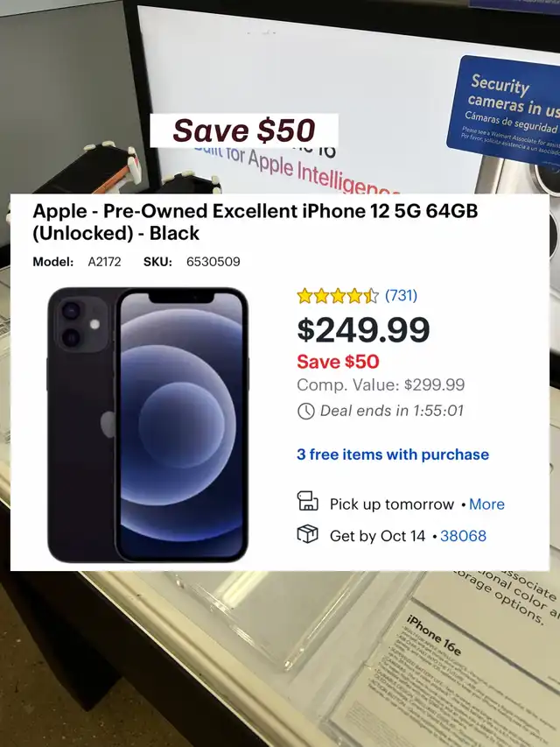
Task: Change ZIP code 38068
Action: coord(464,535)
